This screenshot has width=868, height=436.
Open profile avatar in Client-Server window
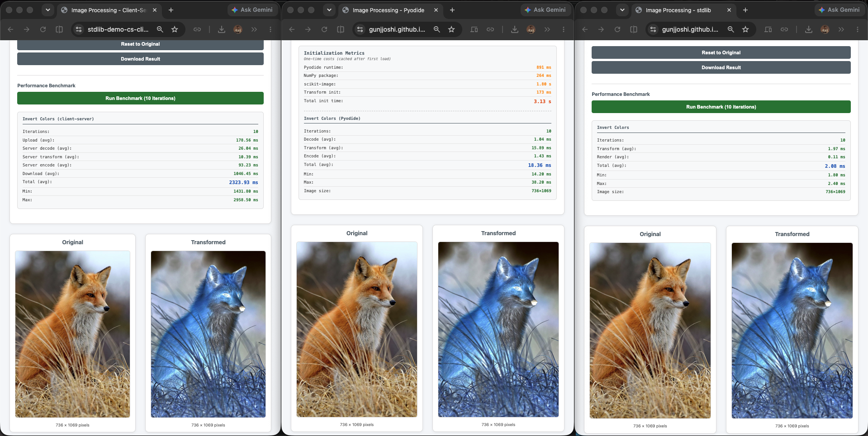pos(238,29)
